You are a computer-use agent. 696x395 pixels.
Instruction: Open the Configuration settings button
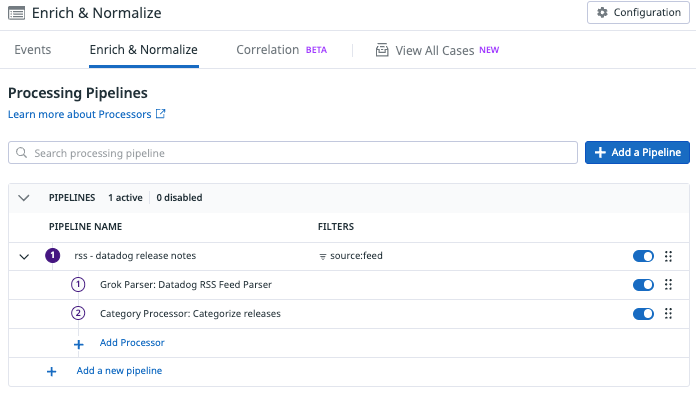point(638,12)
